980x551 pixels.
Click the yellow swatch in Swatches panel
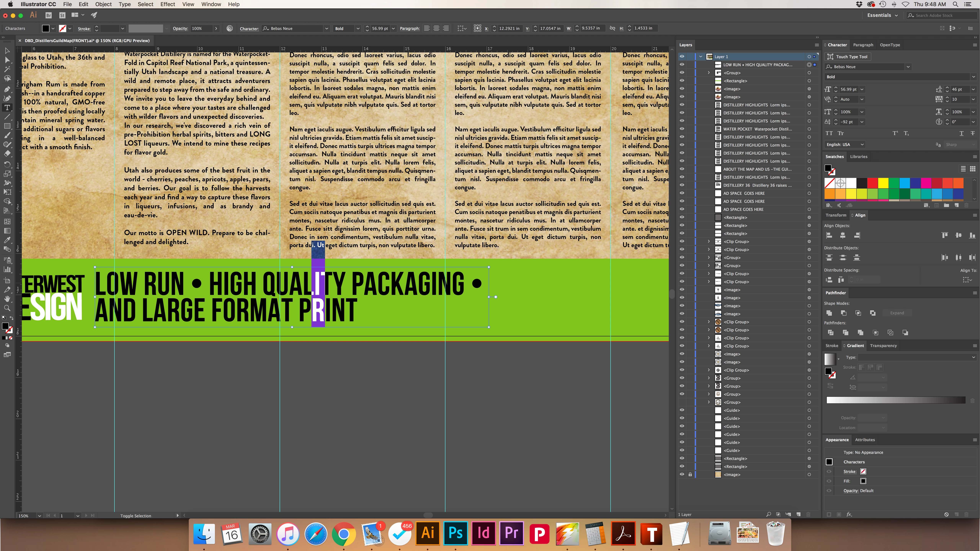[883, 183]
